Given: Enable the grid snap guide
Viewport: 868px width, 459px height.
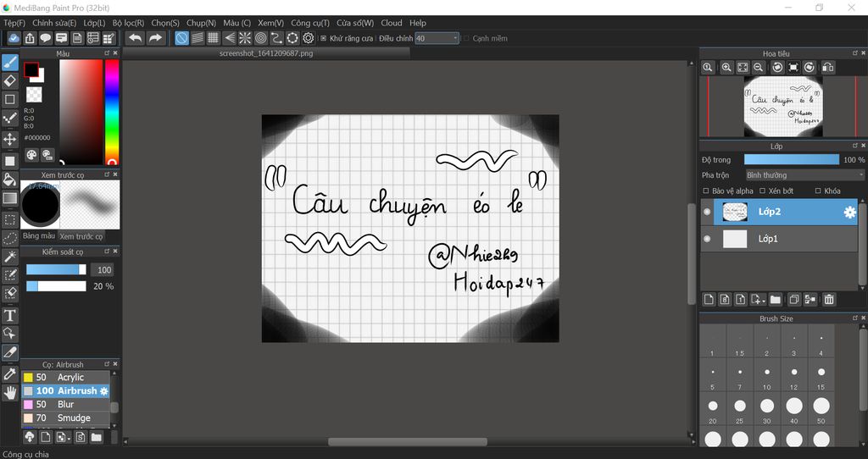Looking at the screenshot, I should [x=213, y=37].
